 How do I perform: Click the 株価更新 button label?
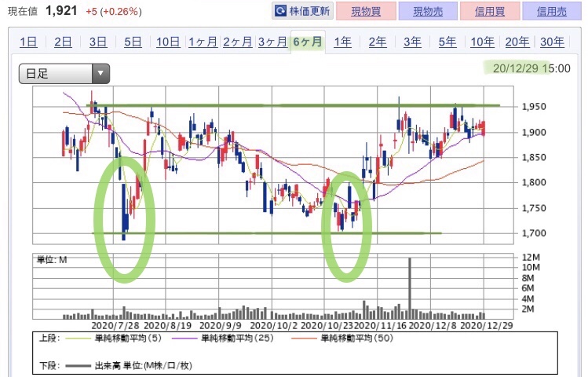coord(309,11)
